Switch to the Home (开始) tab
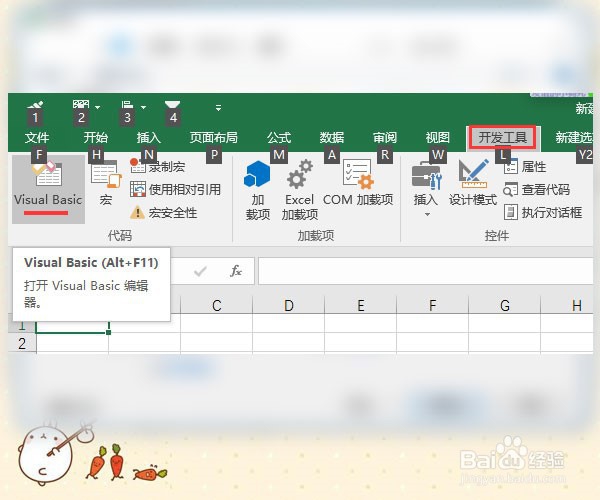 pyautogui.click(x=96, y=137)
